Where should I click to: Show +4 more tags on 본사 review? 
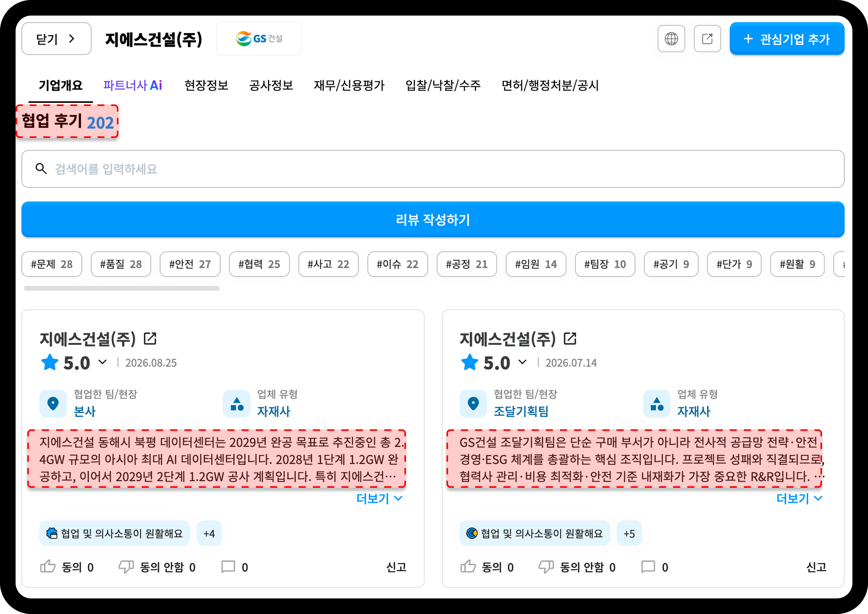(209, 533)
